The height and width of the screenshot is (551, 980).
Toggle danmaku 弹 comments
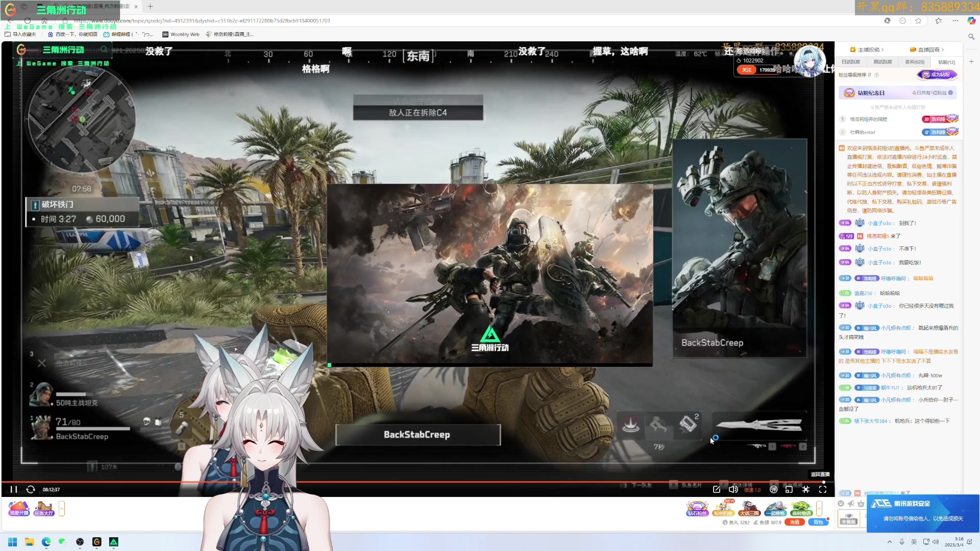pyautogui.click(x=774, y=489)
